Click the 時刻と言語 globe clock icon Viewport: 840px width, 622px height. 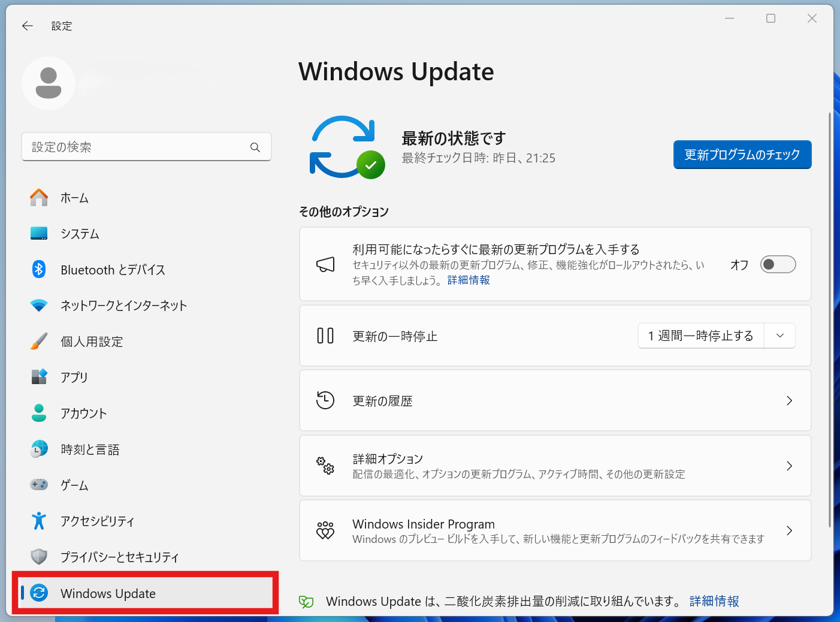[39, 449]
